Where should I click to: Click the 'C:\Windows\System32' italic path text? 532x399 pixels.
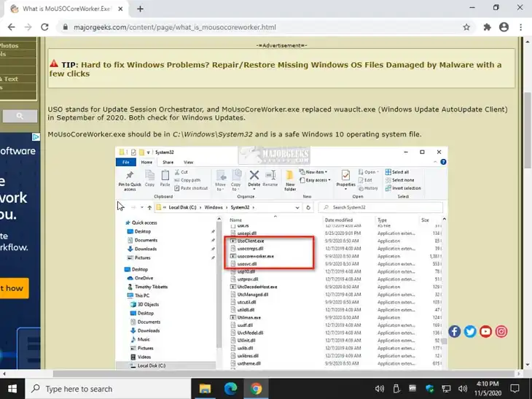coord(212,134)
